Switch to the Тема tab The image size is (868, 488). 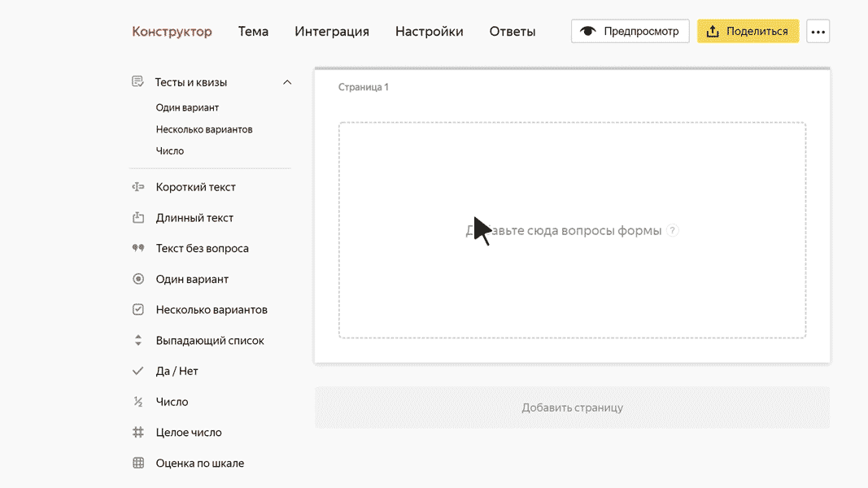click(253, 32)
